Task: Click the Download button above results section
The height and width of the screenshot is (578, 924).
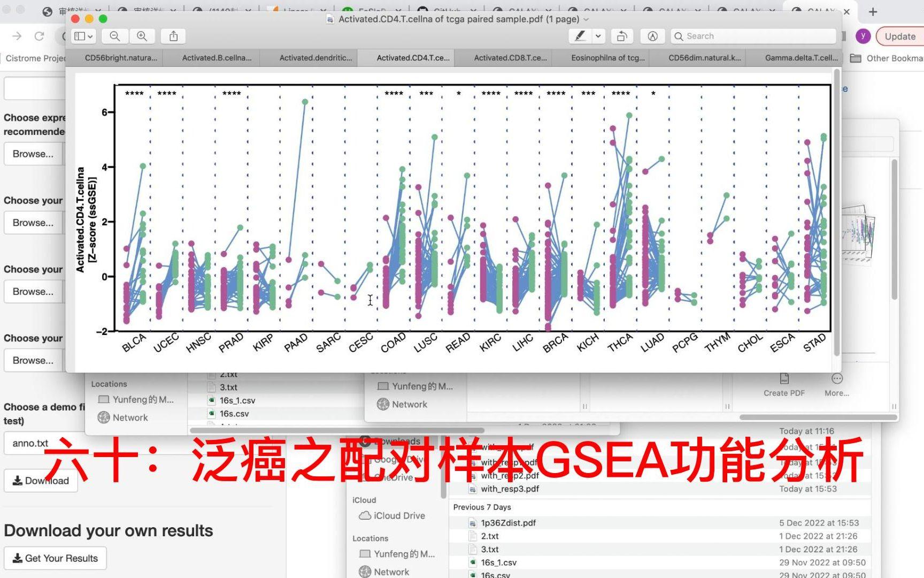Action: (41, 480)
